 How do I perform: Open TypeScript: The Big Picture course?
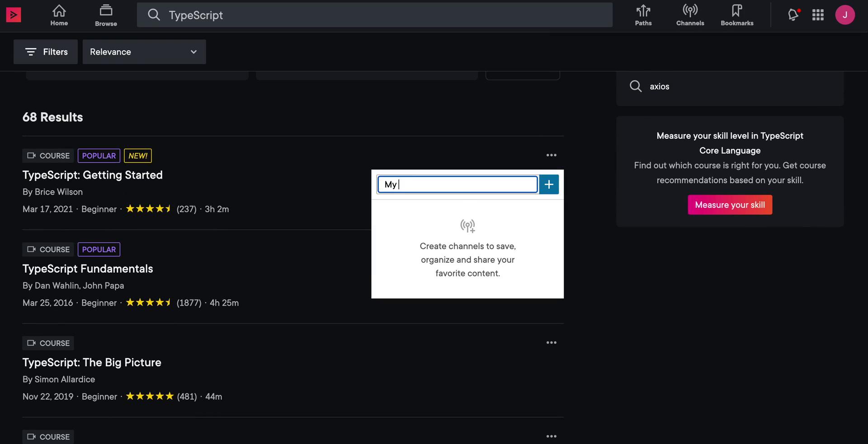point(92,362)
